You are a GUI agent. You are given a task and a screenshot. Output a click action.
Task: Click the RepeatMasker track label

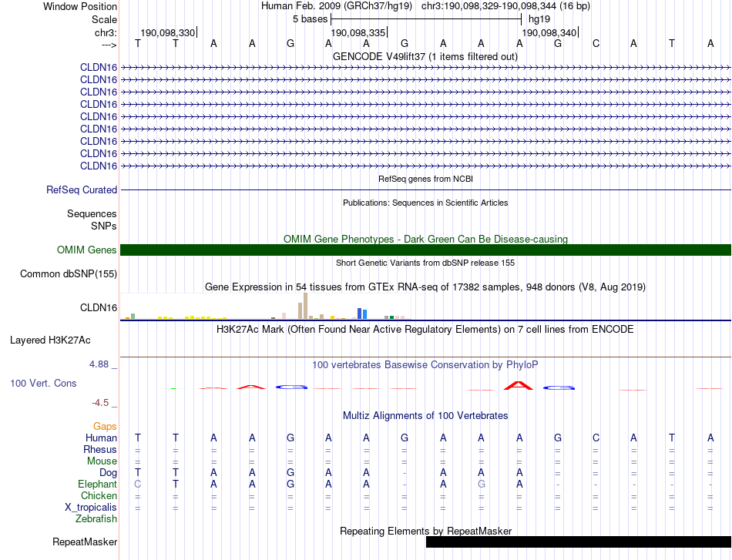[85, 542]
